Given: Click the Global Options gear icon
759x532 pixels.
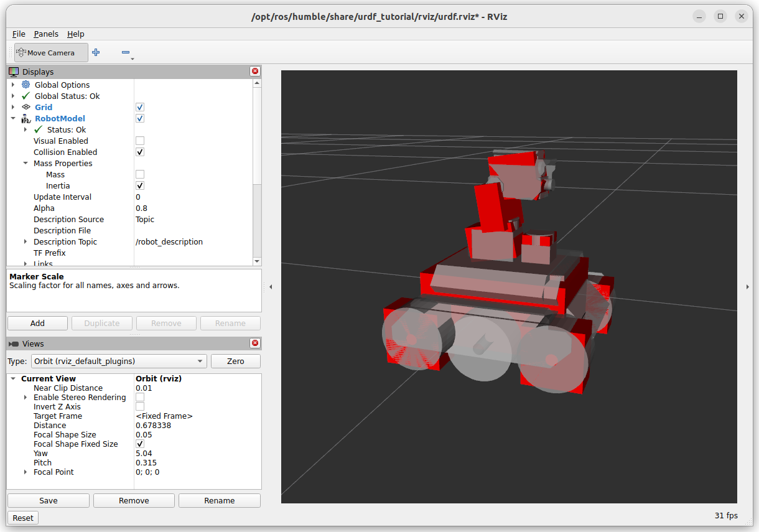Looking at the screenshot, I should [26, 85].
